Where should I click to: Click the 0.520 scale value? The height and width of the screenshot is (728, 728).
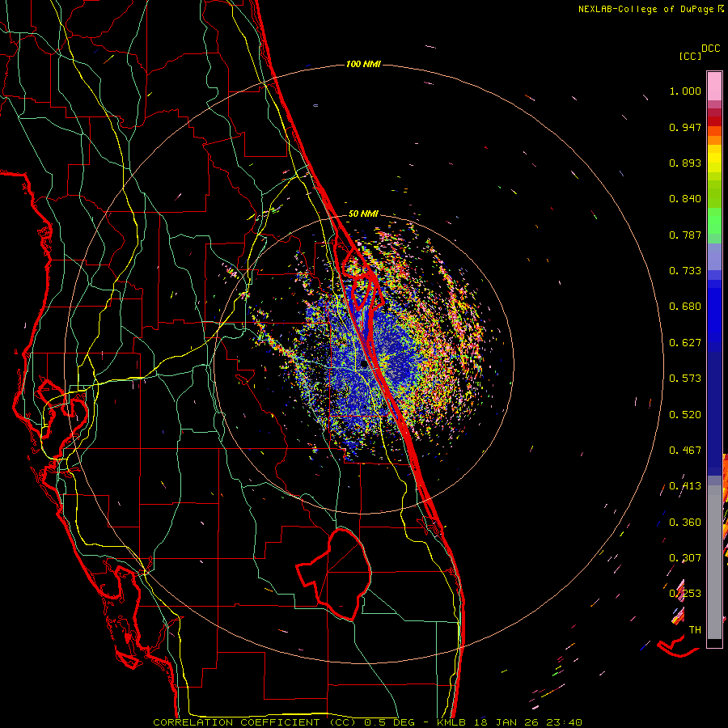(x=685, y=415)
